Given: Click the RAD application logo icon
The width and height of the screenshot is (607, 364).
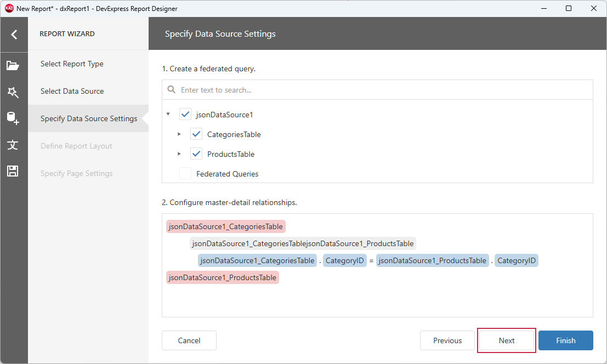Looking at the screenshot, I should point(9,8).
